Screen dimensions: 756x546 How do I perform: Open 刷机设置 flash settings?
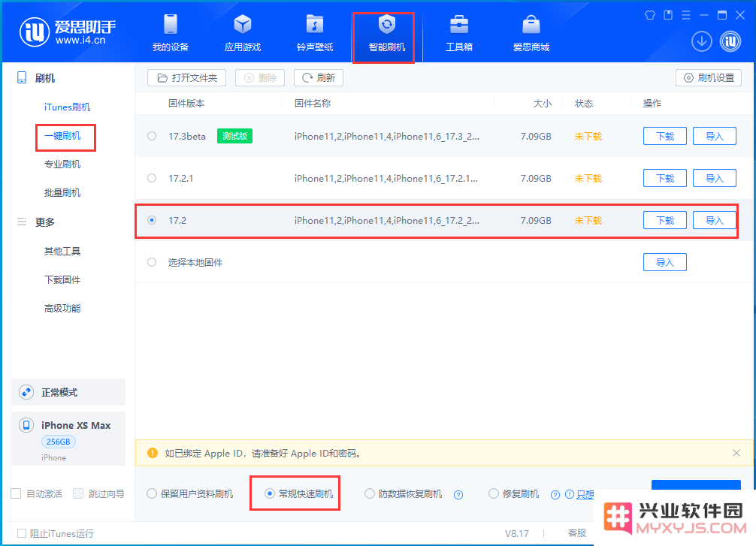point(709,77)
